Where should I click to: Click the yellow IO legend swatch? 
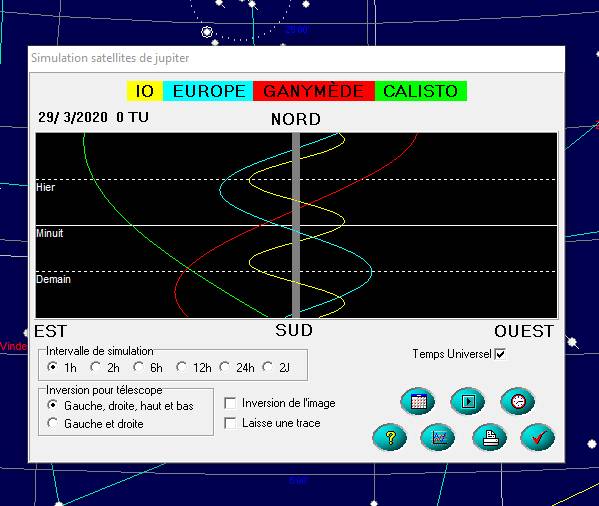coord(145,91)
